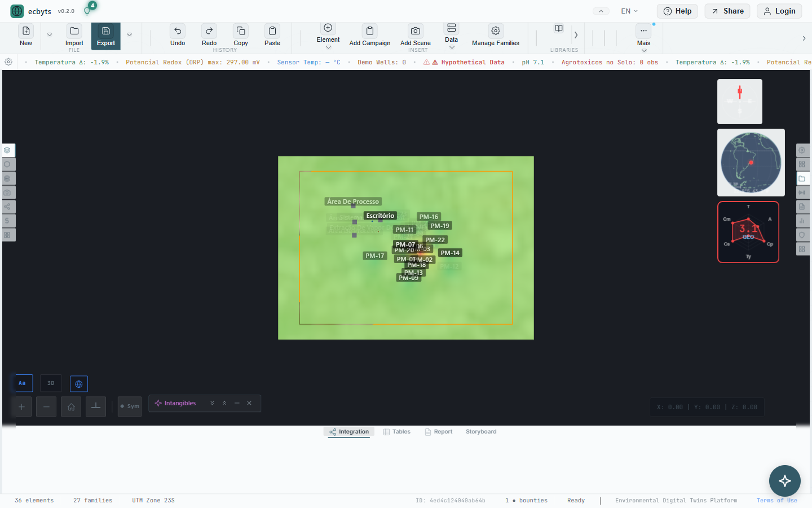Open the Import folder icon

[74, 31]
